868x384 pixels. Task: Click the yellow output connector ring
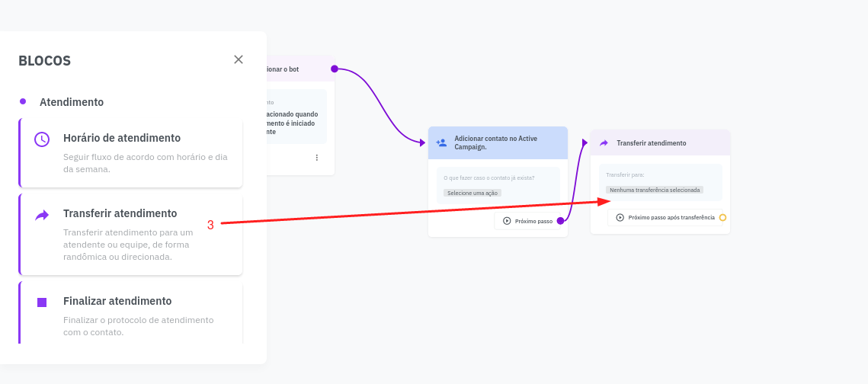722,217
